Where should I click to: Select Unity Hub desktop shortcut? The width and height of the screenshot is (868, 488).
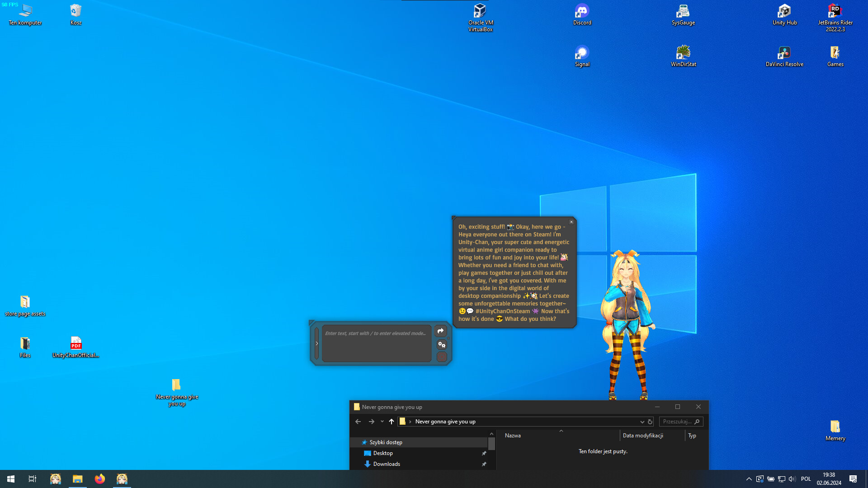(785, 14)
